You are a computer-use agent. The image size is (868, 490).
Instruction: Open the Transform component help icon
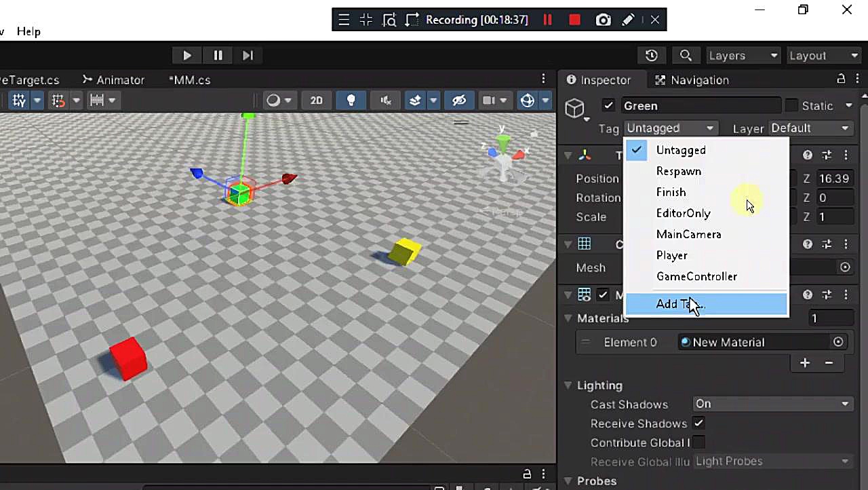click(808, 155)
